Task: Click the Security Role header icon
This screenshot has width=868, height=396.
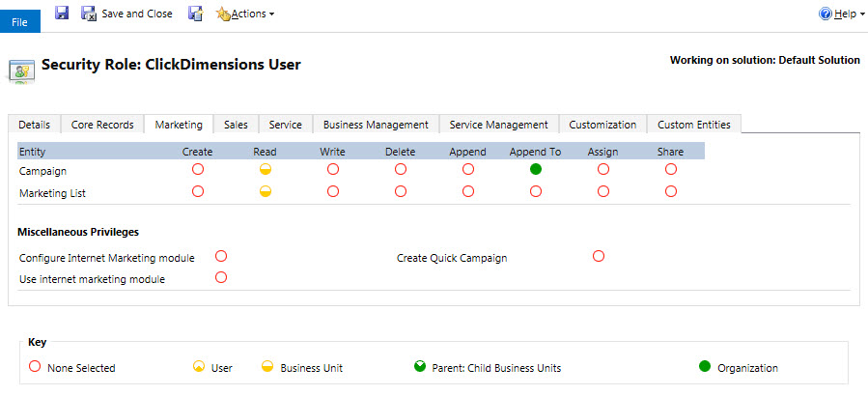Action: (x=21, y=68)
